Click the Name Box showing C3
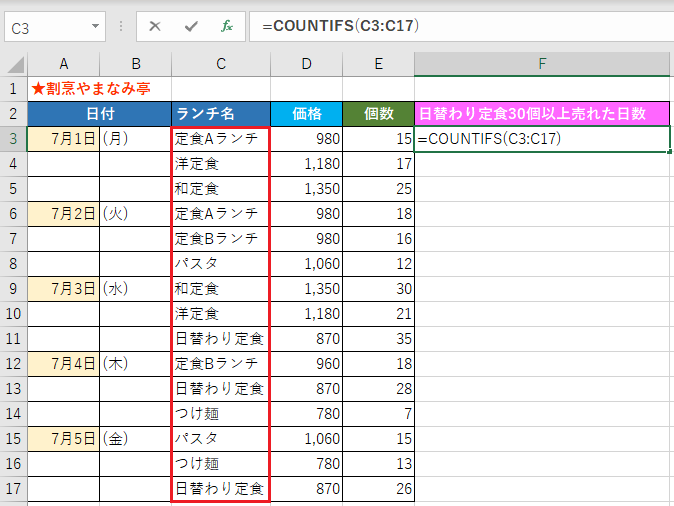The image size is (674, 506). [x=55, y=27]
